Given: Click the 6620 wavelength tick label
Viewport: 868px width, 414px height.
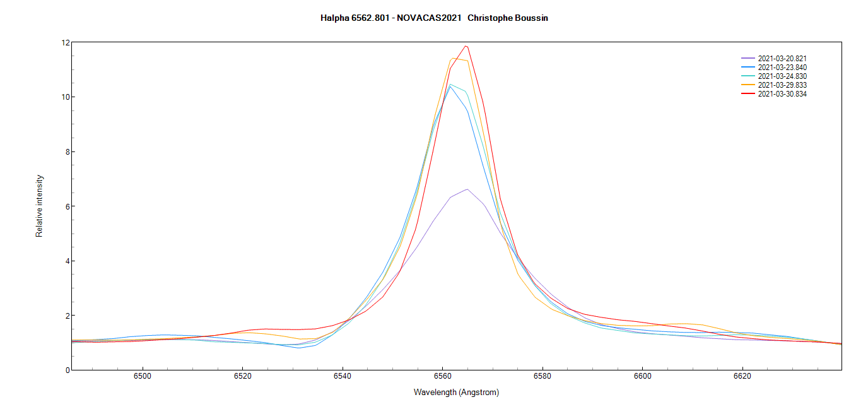Looking at the screenshot, I should [742, 377].
